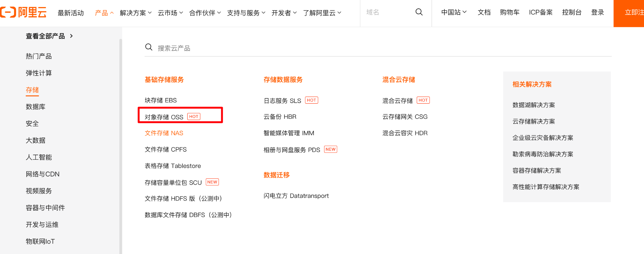Open 混合云容灾 HDR product
The height and width of the screenshot is (254, 644).
pos(405,133)
